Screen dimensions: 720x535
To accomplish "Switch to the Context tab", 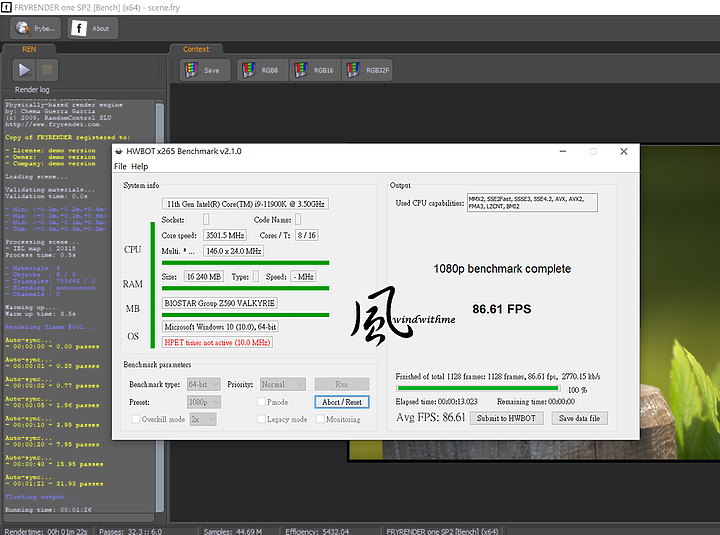I will (x=196, y=49).
